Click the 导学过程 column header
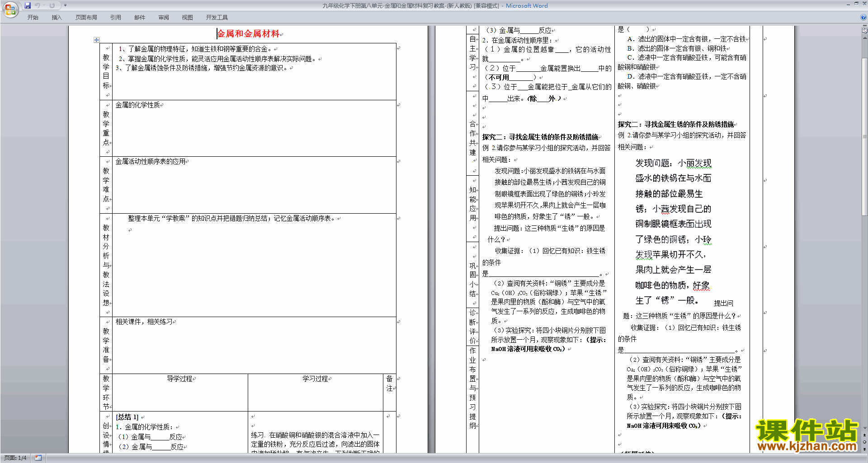Screen dimensions: 868x463 (180, 379)
